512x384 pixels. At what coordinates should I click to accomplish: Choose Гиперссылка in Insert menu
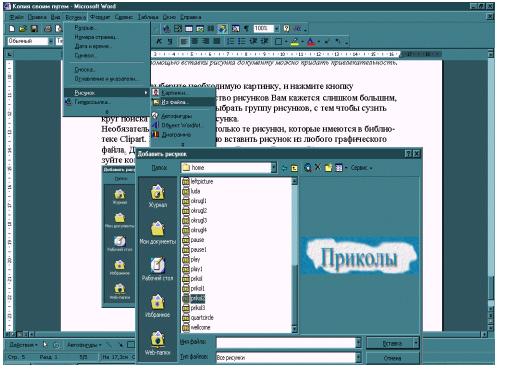click(106, 102)
